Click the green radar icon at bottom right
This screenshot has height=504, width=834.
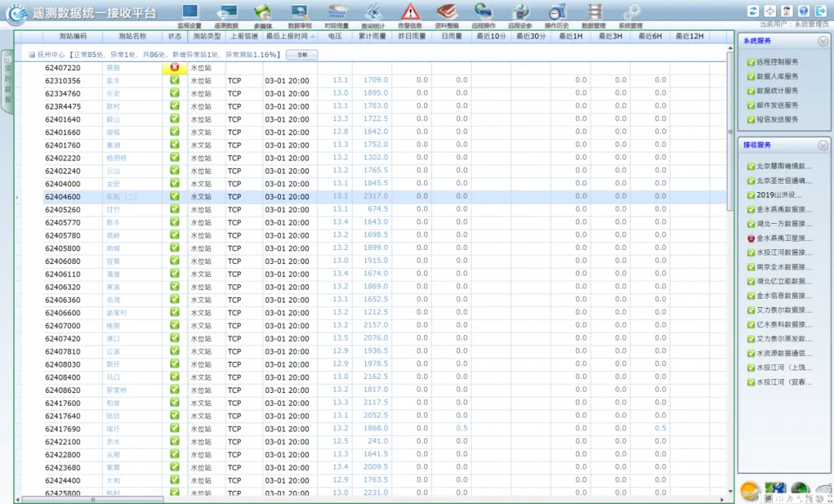(799, 489)
